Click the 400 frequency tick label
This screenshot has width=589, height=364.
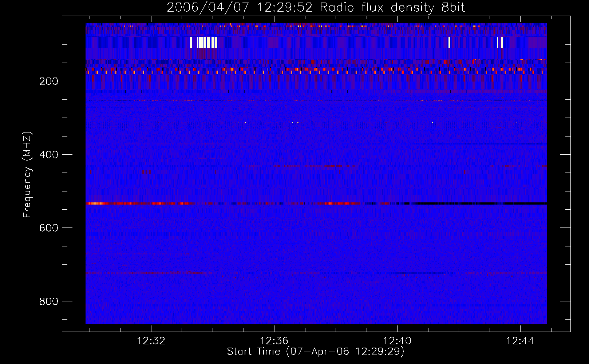pos(49,155)
